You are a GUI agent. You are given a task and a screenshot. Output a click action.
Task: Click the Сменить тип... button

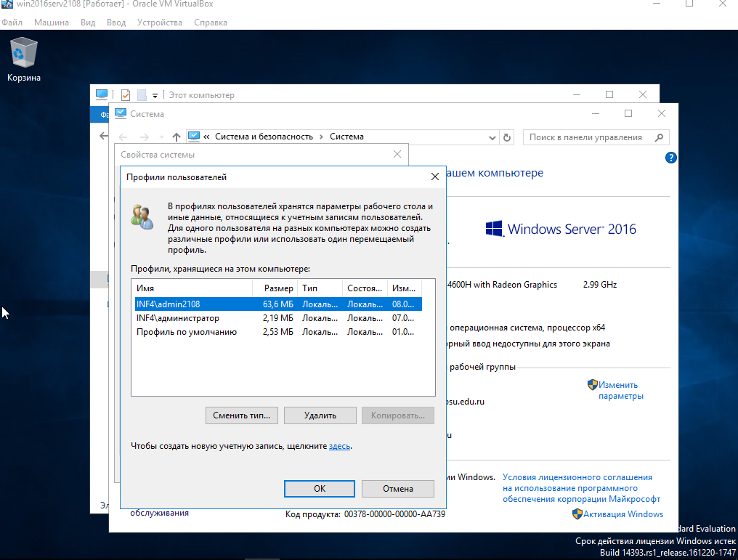[241, 415]
